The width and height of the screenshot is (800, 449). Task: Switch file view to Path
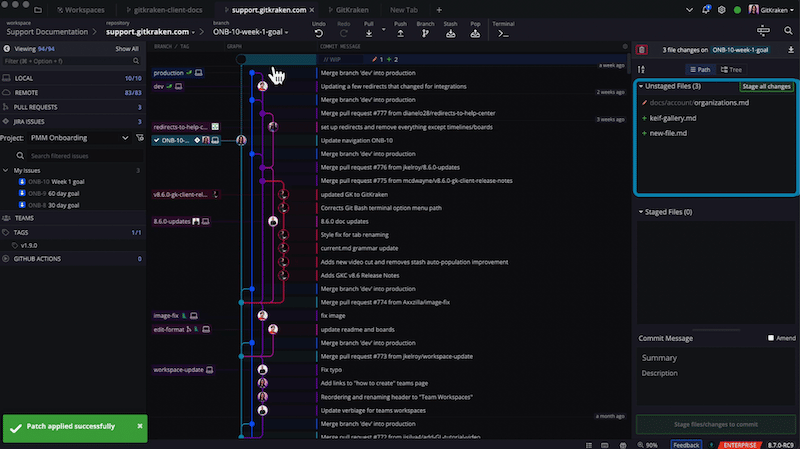coord(699,70)
